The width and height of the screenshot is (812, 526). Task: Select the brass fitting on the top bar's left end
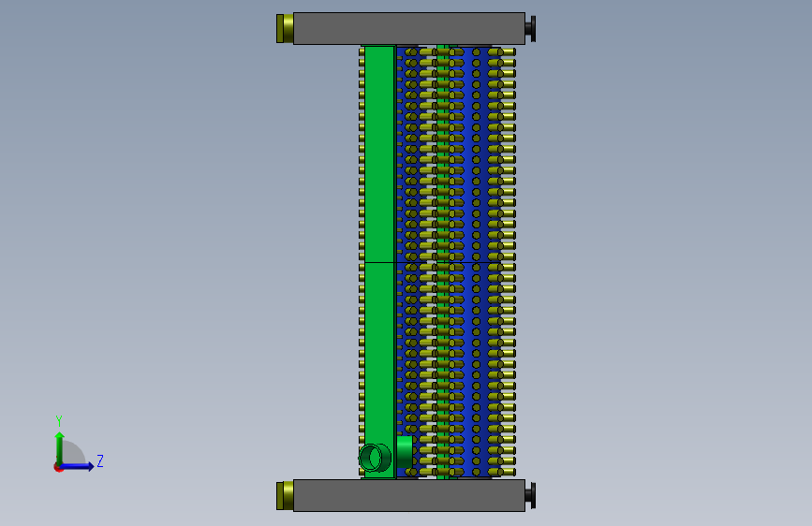pyautogui.click(x=285, y=28)
